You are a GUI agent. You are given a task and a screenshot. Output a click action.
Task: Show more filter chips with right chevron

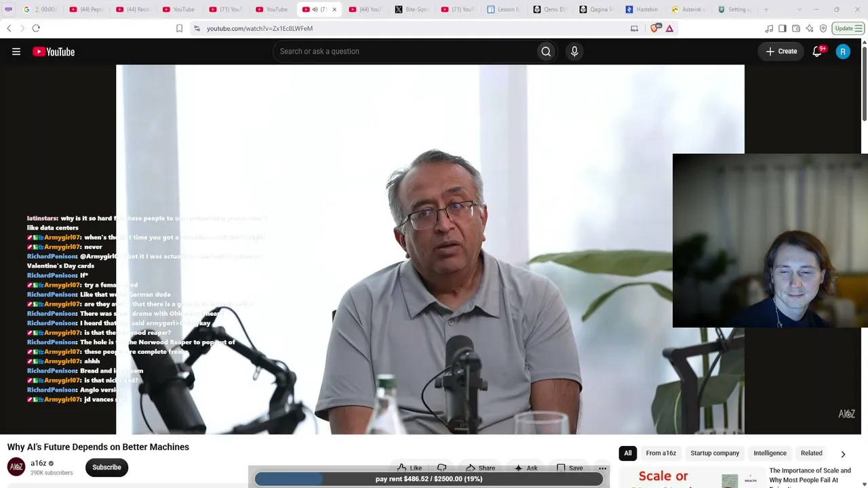click(x=843, y=454)
